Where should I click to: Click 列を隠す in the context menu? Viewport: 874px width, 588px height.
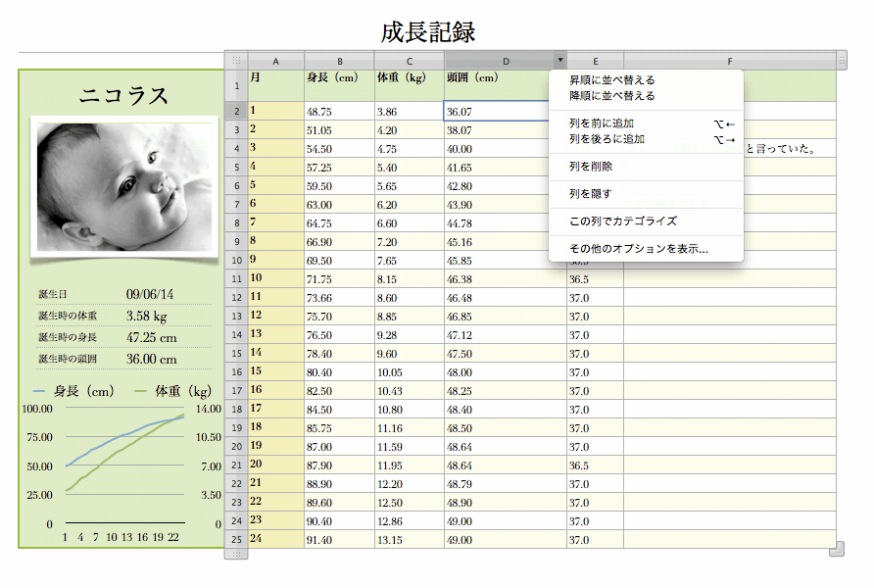646,194
